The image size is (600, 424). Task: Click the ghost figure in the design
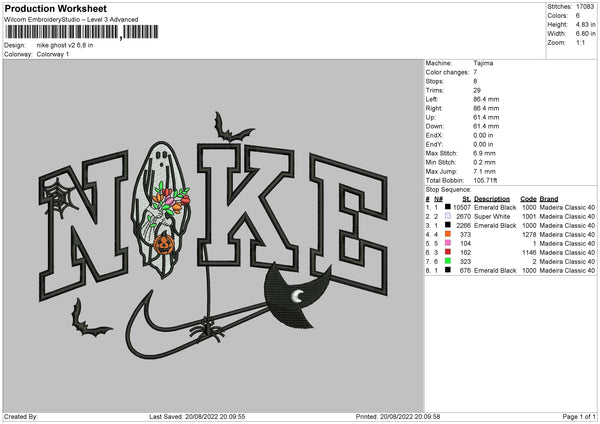point(160,209)
